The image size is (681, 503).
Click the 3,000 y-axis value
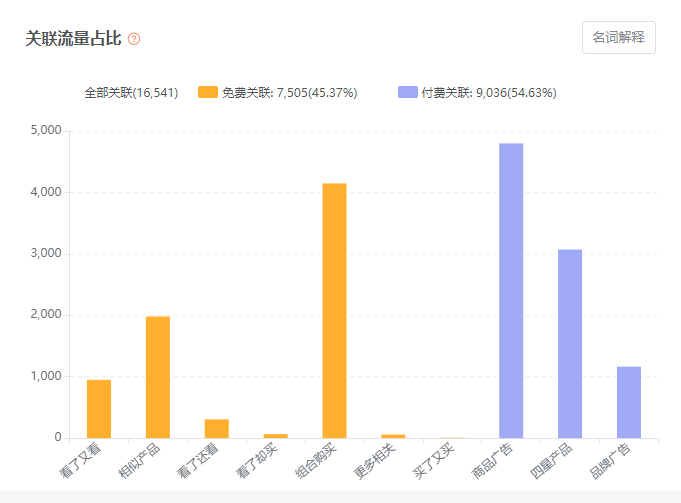46,253
